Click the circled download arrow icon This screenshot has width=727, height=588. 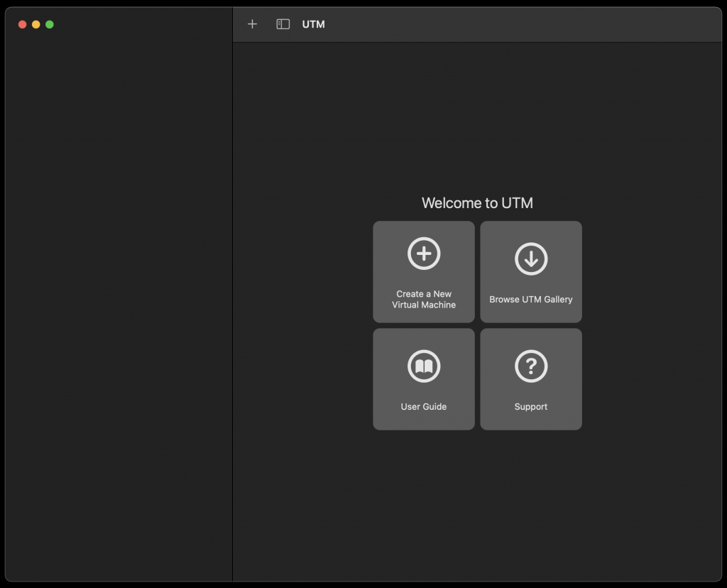pyautogui.click(x=531, y=258)
